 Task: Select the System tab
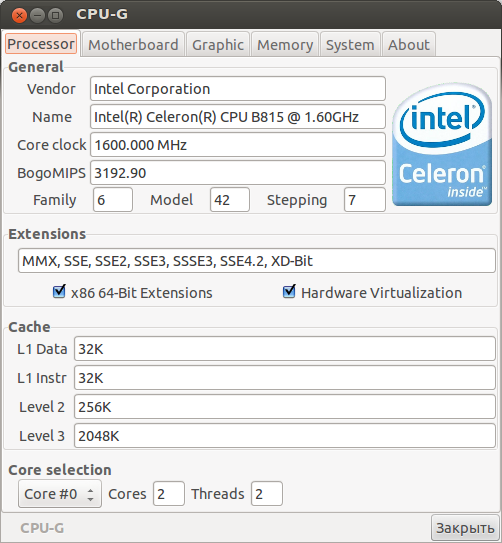coord(350,45)
